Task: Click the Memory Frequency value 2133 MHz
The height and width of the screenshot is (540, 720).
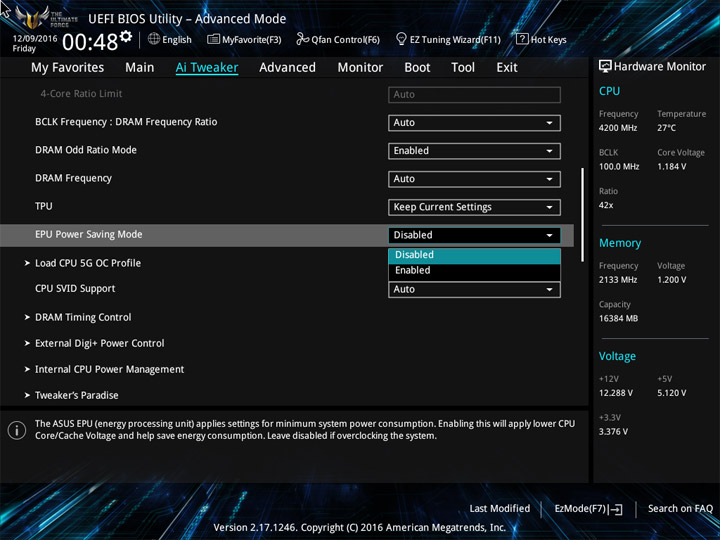Action: (618, 280)
